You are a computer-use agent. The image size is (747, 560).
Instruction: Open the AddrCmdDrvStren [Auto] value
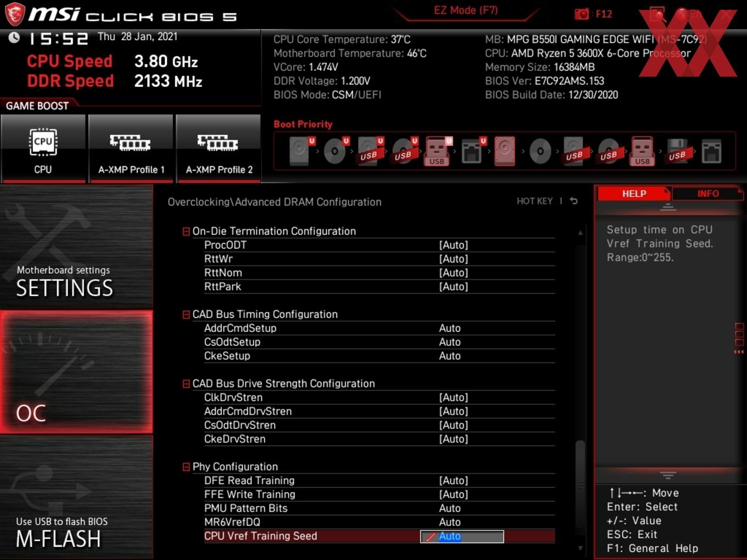[454, 411]
